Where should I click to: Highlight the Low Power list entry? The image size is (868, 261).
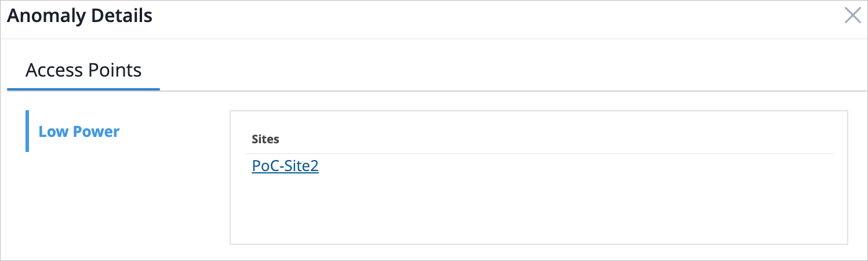(x=79, y=132)
